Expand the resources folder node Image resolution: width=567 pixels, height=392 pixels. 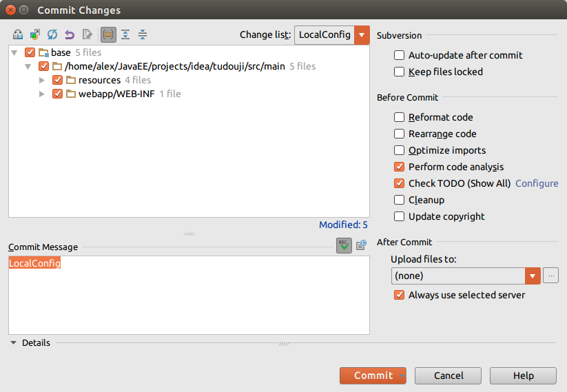click(42, 81)
